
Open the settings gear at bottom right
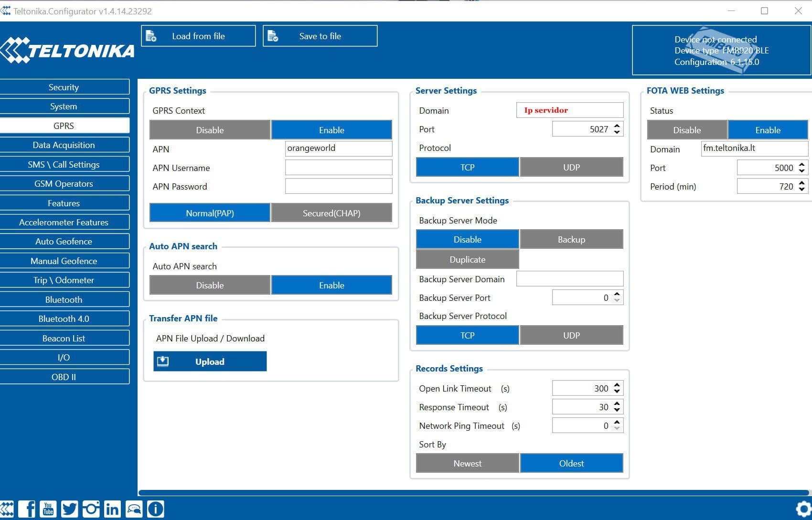(x=804, y=509)
